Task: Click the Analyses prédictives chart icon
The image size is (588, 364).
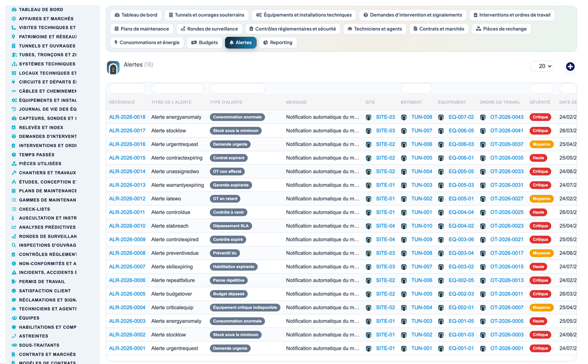Action: pyautogui.click(x=14, y=227)
